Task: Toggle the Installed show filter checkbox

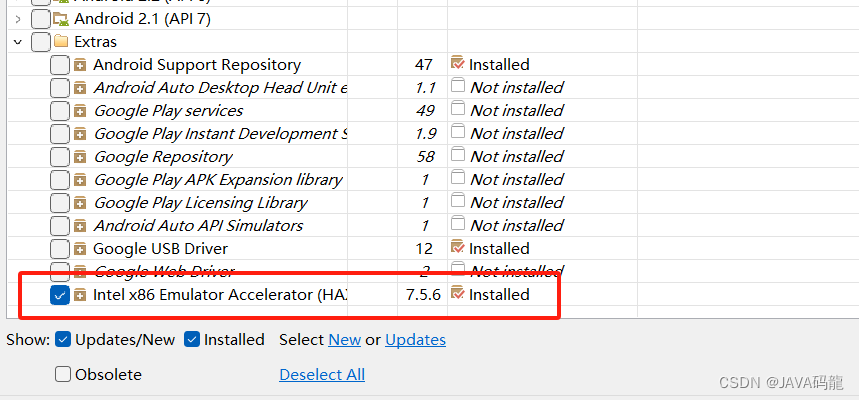Action: (x=192, y=340)
